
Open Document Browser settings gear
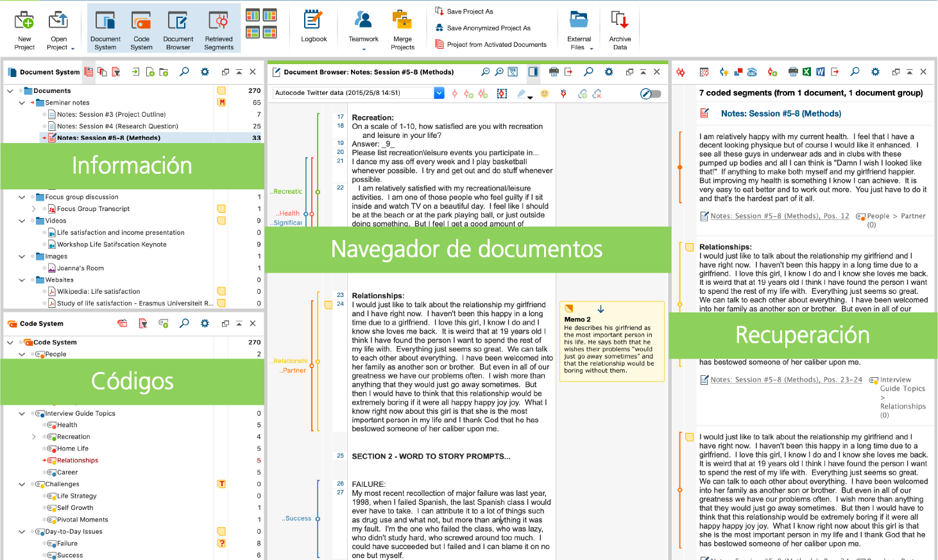pos(609,72)
